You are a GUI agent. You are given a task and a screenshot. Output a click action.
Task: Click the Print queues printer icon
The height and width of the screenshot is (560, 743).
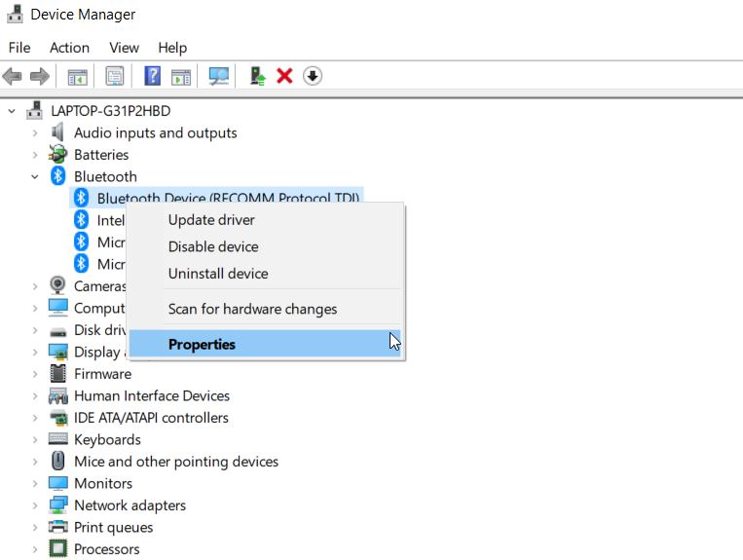(x=57, y=527)
